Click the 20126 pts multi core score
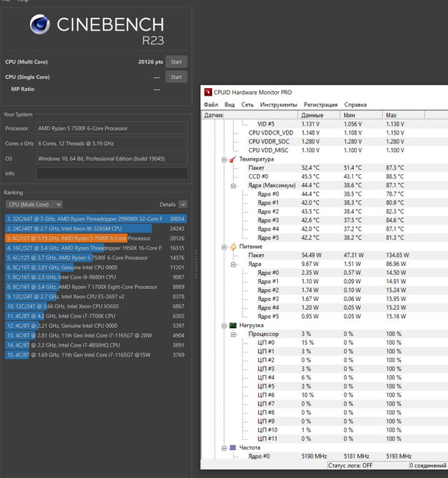Screen dimensions: 448x478 151,62
